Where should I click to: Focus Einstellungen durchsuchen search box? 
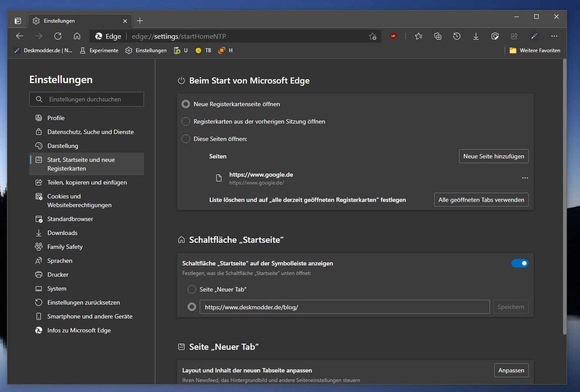(x=87, y=99)
